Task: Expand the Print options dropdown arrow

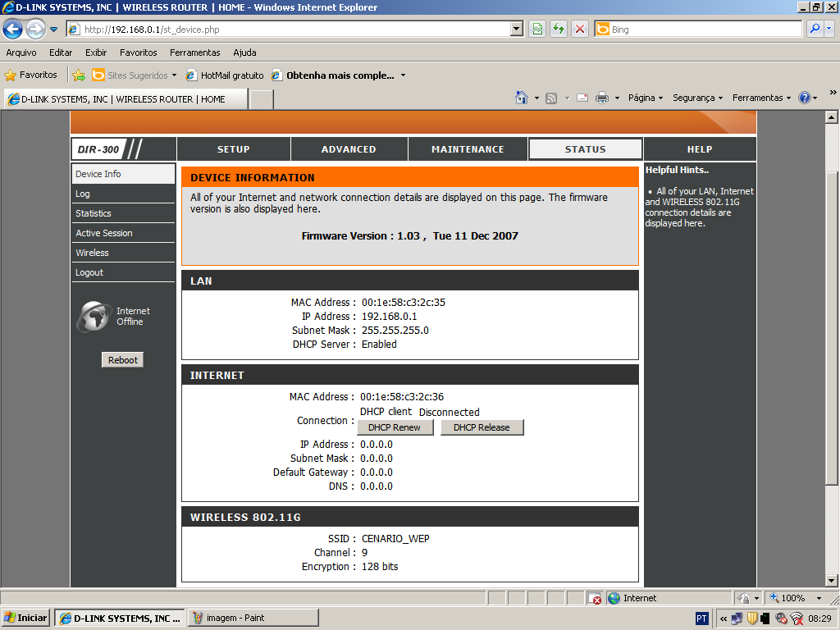Action: (x=617, y=98)
